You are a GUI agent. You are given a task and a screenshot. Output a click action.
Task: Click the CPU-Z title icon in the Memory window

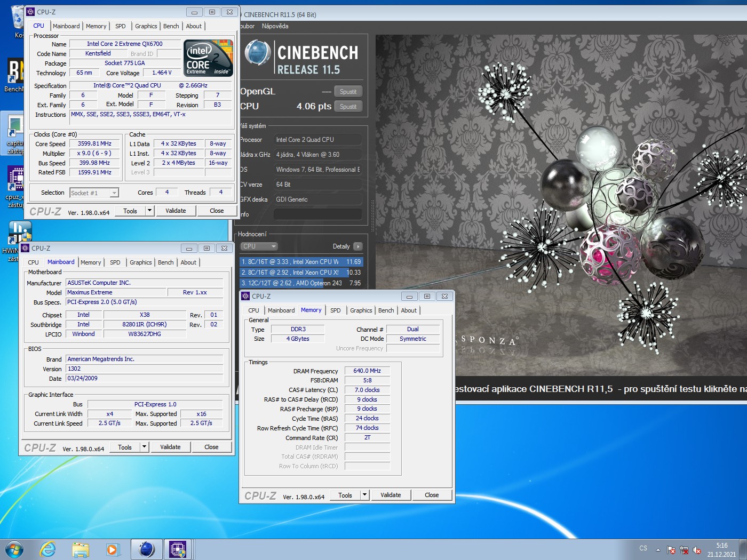[245, 296]
